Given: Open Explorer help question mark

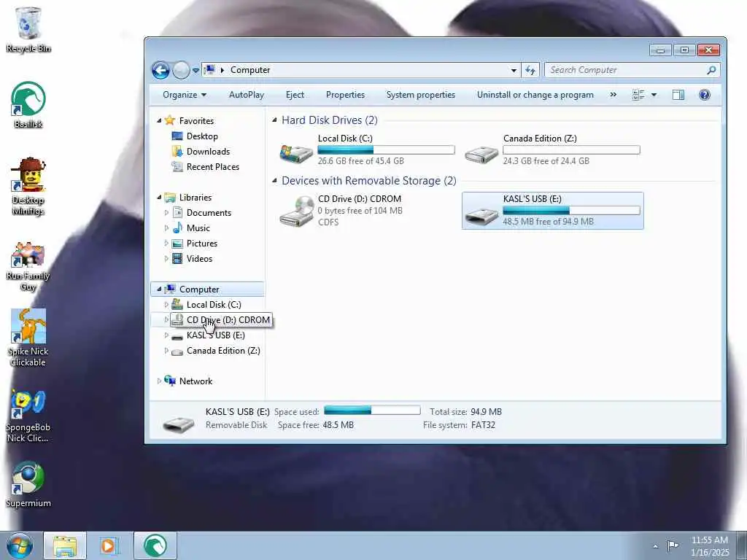Looking at the screenshot, I should pyautogui.click(x=704, y=95).
